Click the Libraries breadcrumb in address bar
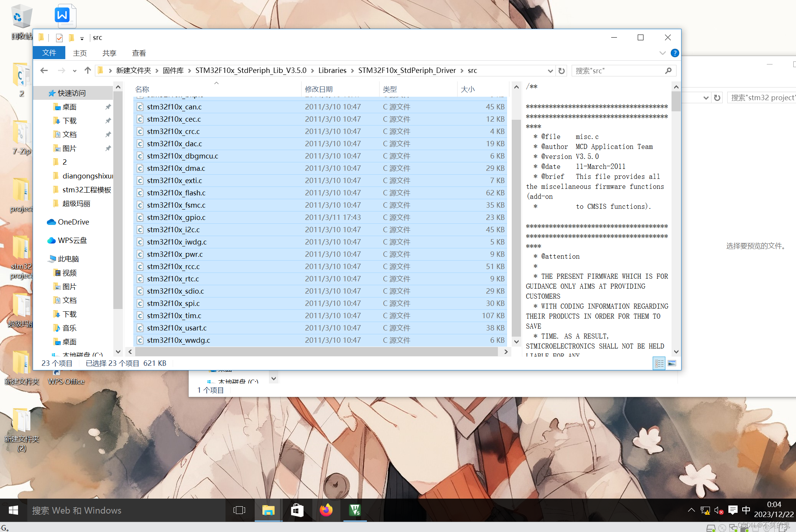 tap(332, 71)
